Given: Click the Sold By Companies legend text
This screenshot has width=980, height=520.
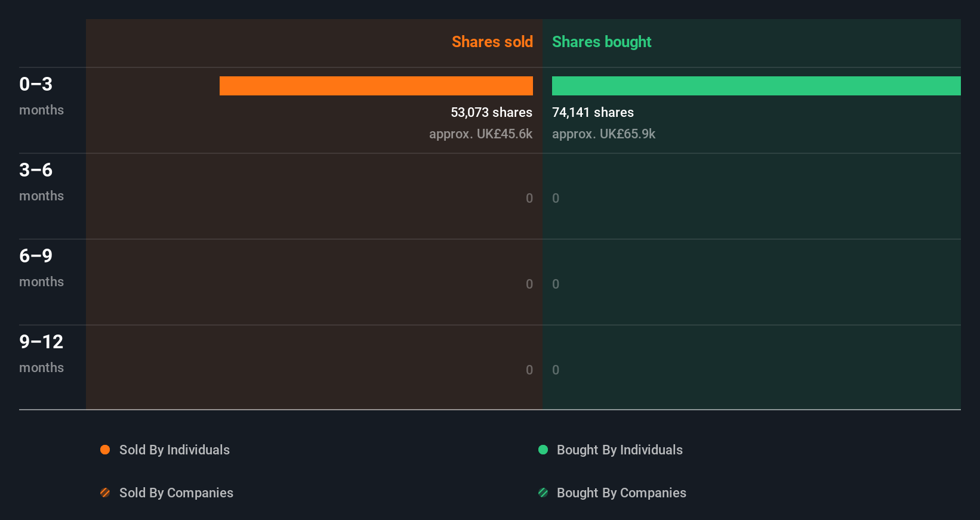Looking at the screenshot, I should (176, 493).
